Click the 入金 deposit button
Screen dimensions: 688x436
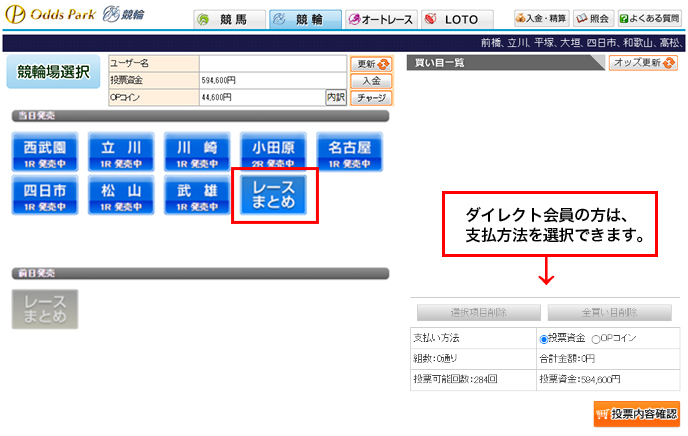click(371, 81)
